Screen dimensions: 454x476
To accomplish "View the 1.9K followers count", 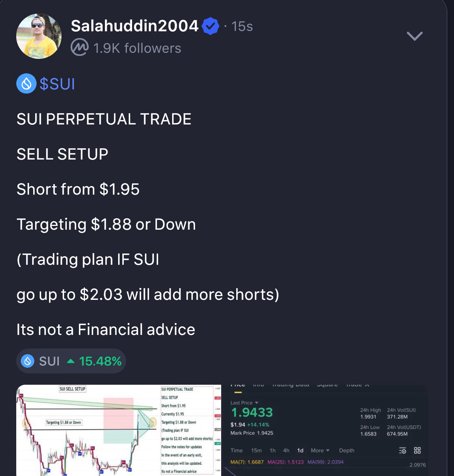I will click(x=137, y=48).
